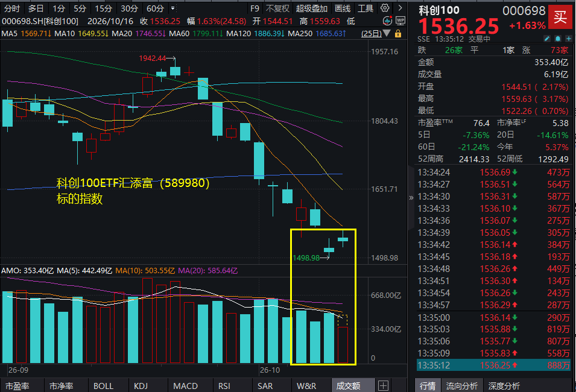Toggle the yellow padlock lock icon
Viewport: 576px width, 392px height.
point(398,34)
